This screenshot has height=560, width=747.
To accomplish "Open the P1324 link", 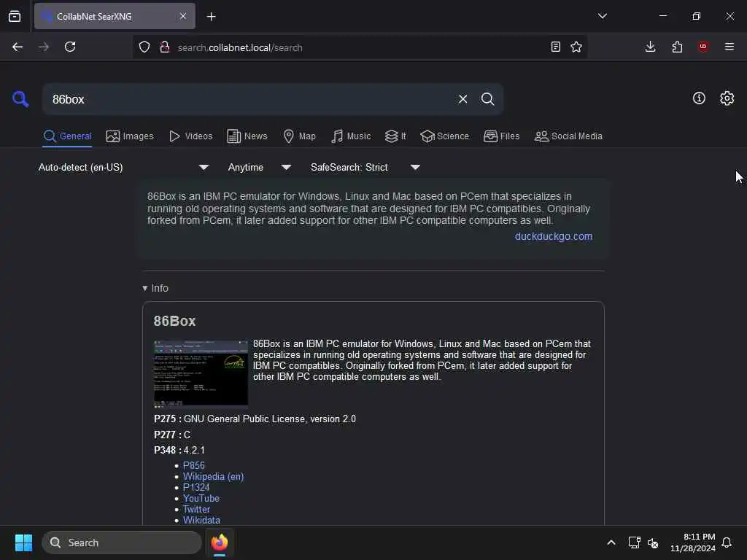I will (x=196, y=487).
